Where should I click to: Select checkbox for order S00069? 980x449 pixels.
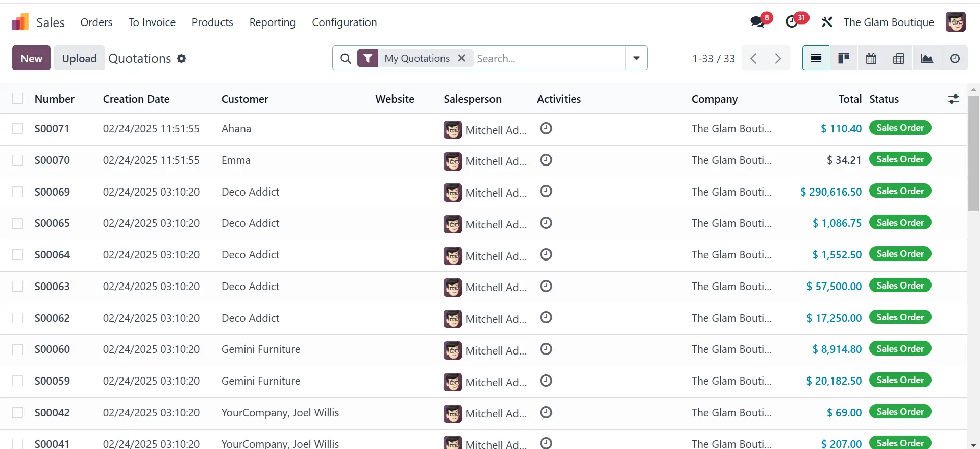[18, 192]
